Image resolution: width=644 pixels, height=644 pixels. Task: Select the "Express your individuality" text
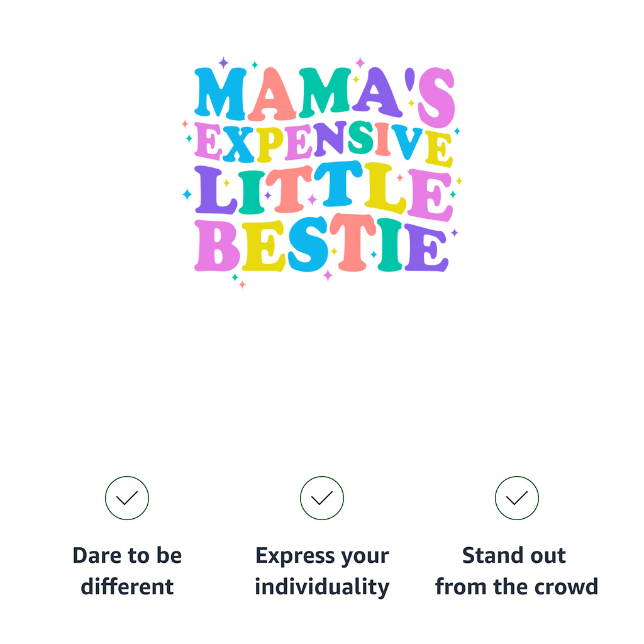[322, 571]
